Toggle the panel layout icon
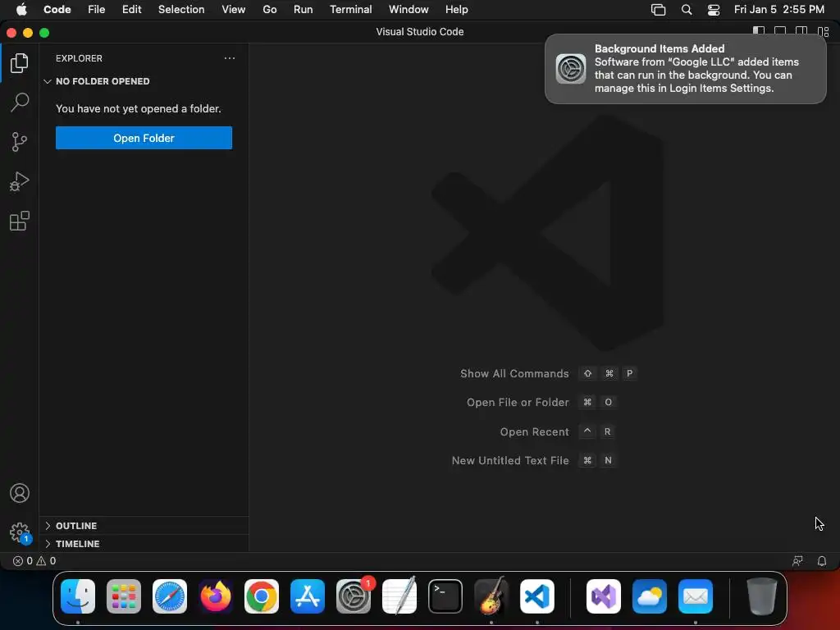 pos(780,32)
